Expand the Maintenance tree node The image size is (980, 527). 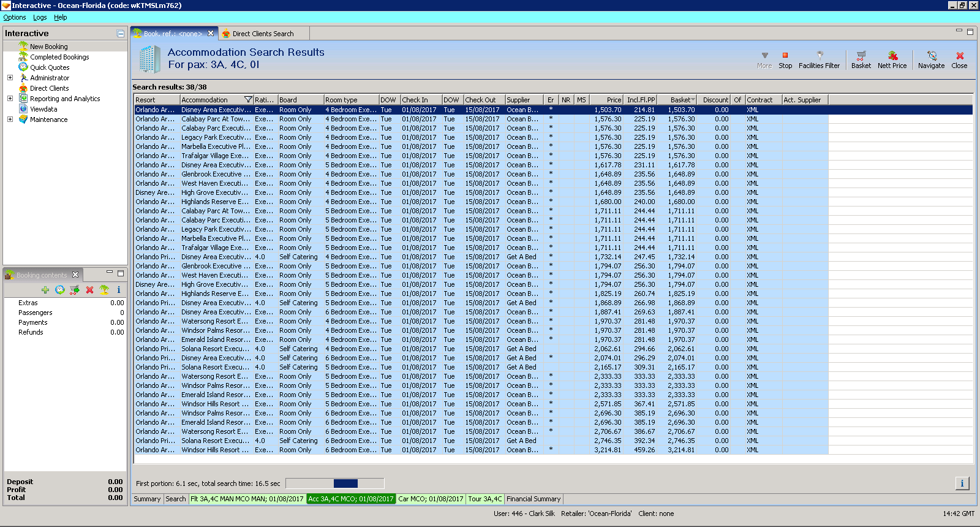pos(10,119)
